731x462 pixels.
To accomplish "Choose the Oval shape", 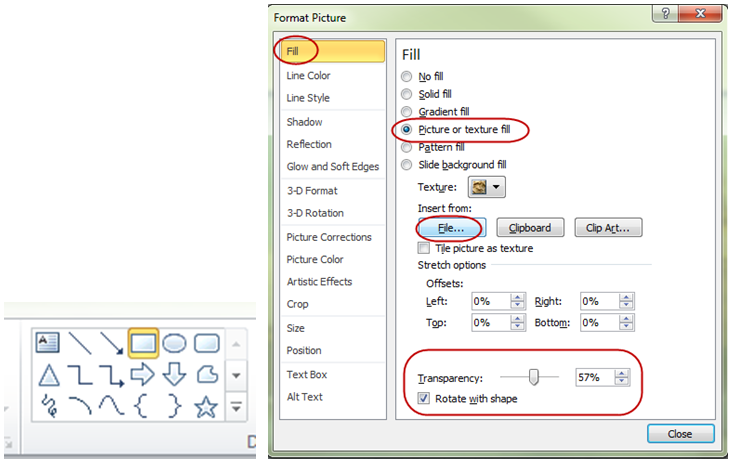I will (175, 343).
